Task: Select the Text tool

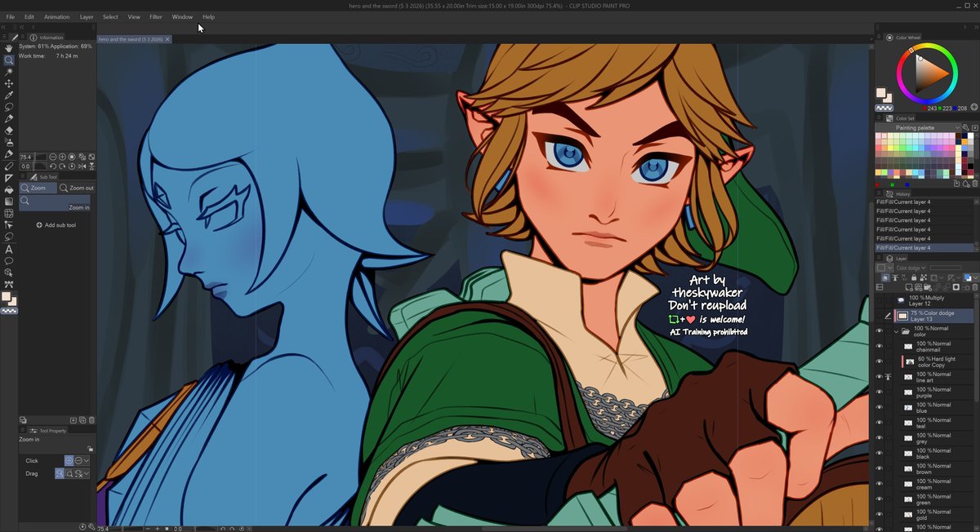Action: [9, 249]
